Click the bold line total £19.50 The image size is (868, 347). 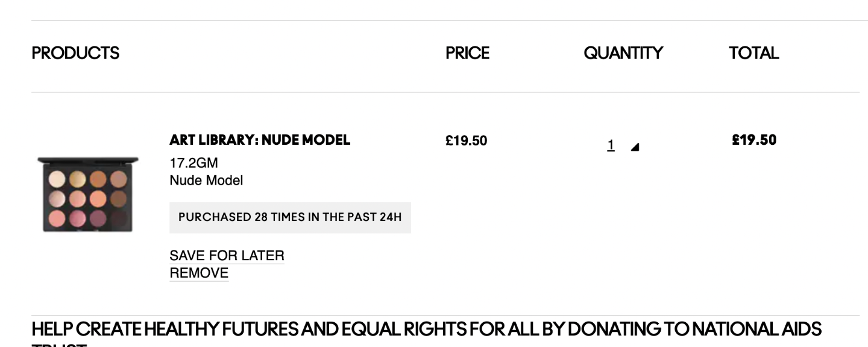click(x=754, y=140)
